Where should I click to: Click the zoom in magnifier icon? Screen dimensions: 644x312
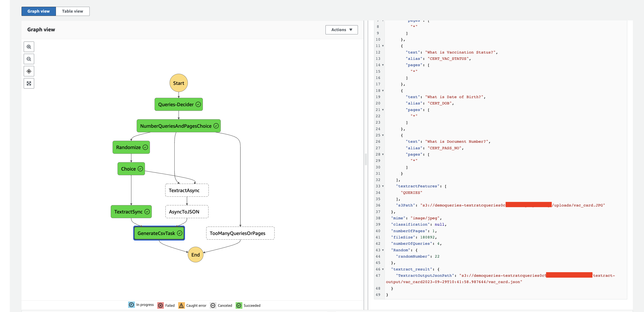tap(29, 47)
